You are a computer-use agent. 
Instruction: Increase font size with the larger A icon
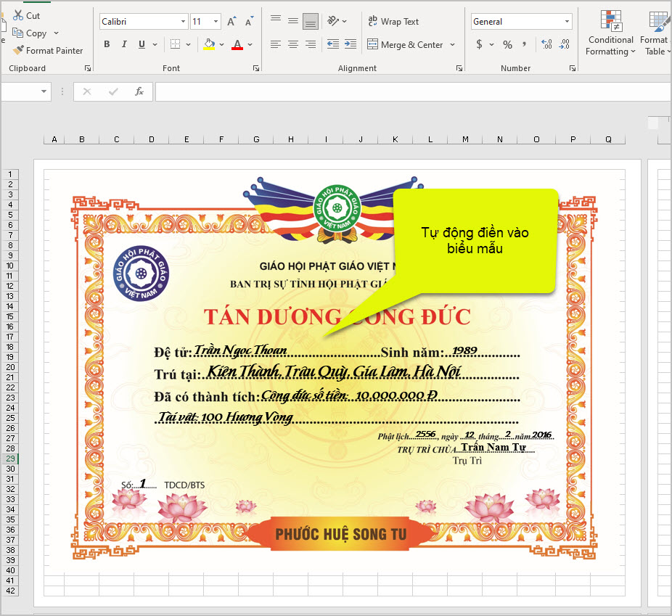pos(231,22)
